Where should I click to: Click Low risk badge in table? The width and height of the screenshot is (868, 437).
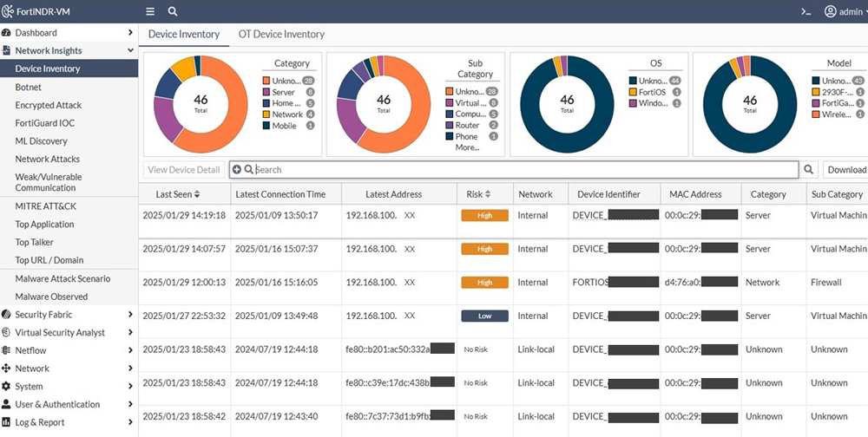pos(484,316)
